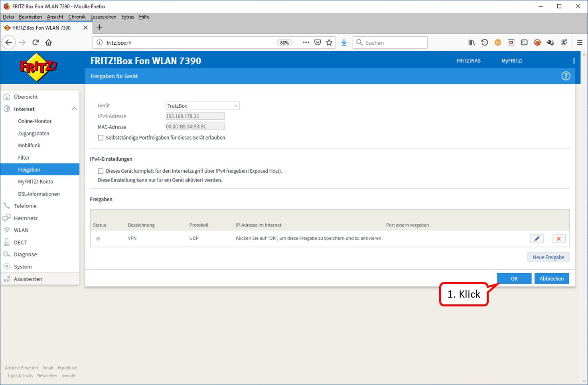The image size is (588, 385).
Task: Click the Abbrechen button
Action: (552, 278)
